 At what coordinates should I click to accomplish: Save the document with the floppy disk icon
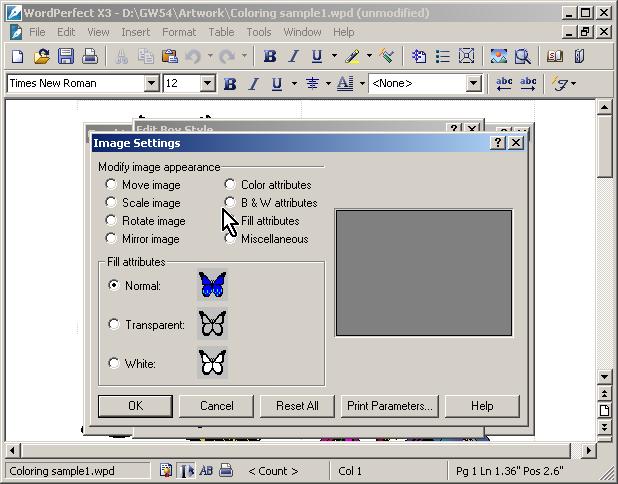[x=66, y=56]
